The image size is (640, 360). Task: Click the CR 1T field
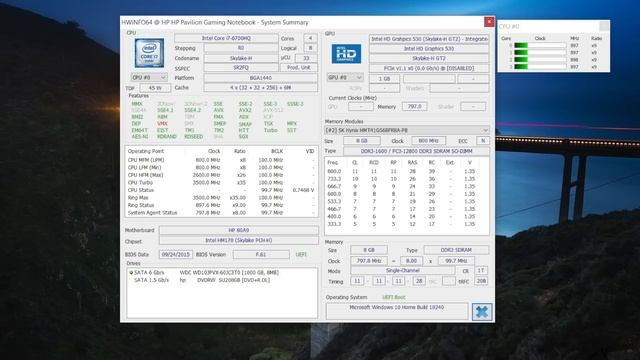point(481,271)
